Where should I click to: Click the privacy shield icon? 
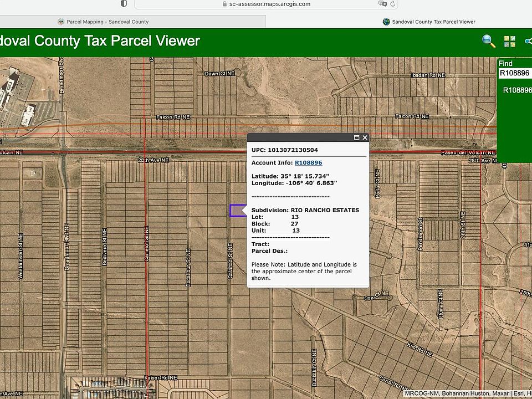coord(124,4)
